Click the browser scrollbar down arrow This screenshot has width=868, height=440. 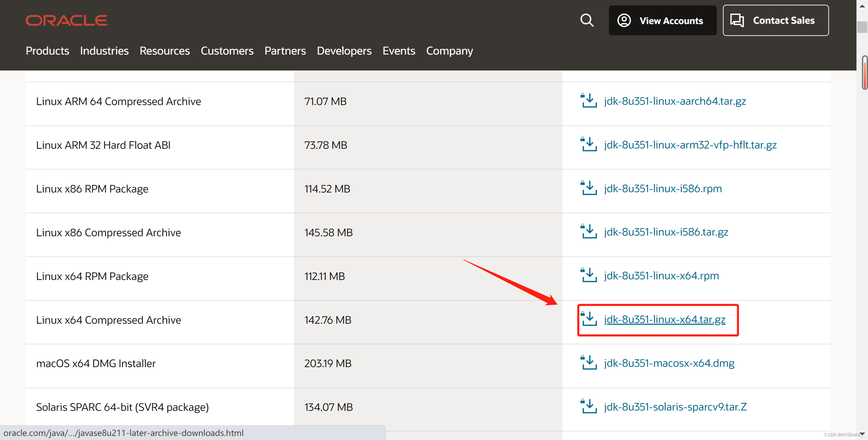coord(862,434)
